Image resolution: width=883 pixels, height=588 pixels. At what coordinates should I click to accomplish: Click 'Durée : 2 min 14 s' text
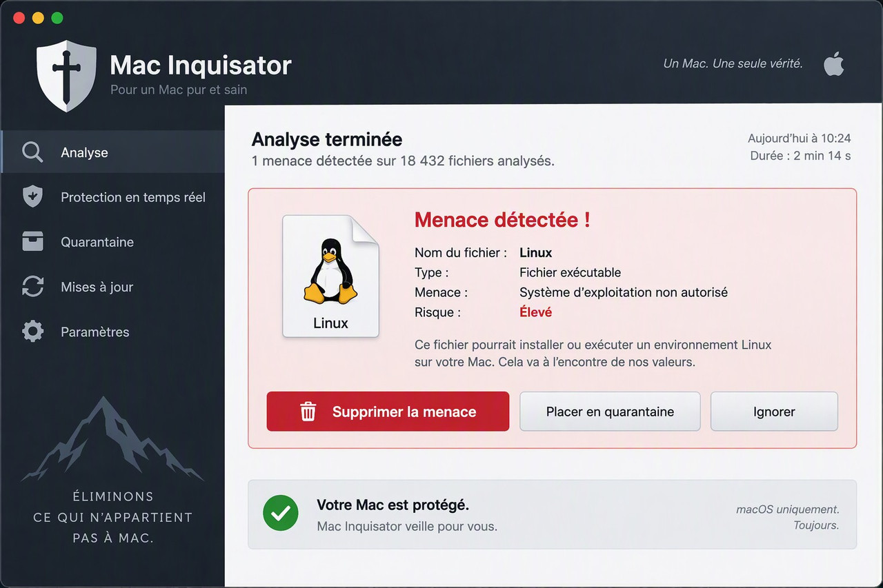point(800,156)
